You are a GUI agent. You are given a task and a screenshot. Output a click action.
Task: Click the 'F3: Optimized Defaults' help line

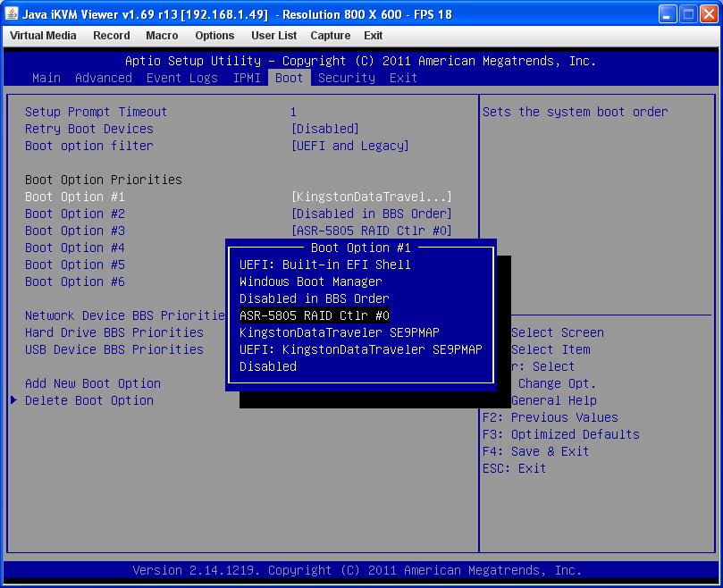tap(560, 434)
